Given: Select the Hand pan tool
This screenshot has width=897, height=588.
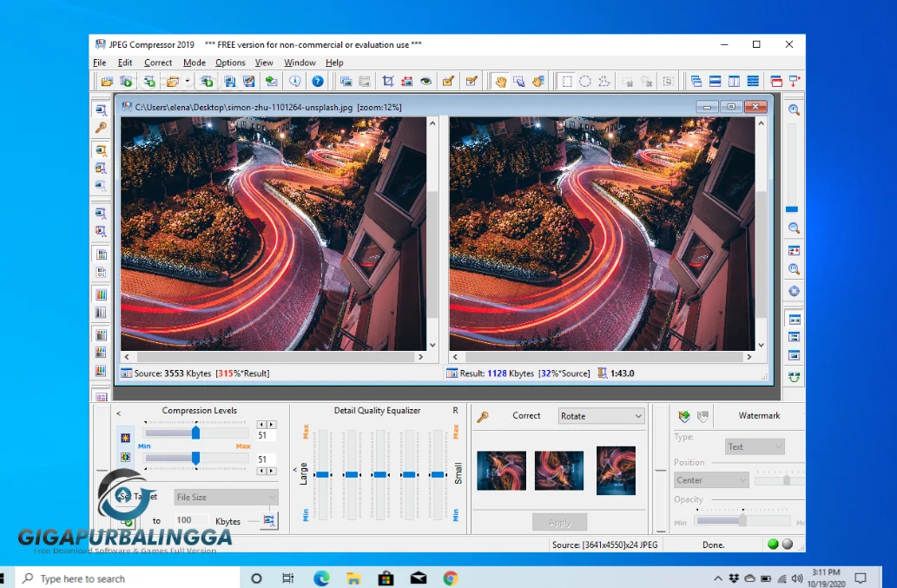Looking at the screenshot, I should pyautogui.click(x=500, y=82).
